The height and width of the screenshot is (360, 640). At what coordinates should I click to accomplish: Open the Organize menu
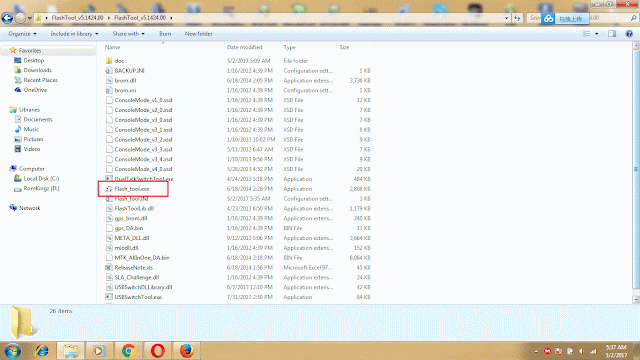tap(22, 34)
